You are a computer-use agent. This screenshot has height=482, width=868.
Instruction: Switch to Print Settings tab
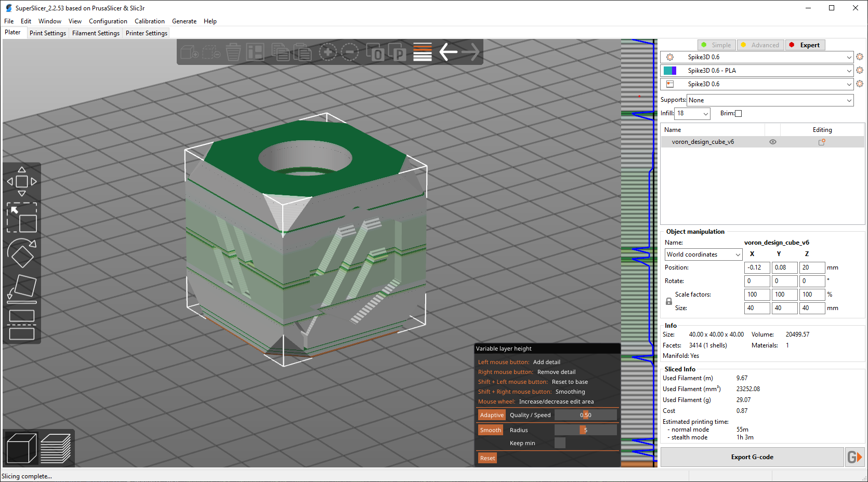pyautogui.click(x=48, y=33)
